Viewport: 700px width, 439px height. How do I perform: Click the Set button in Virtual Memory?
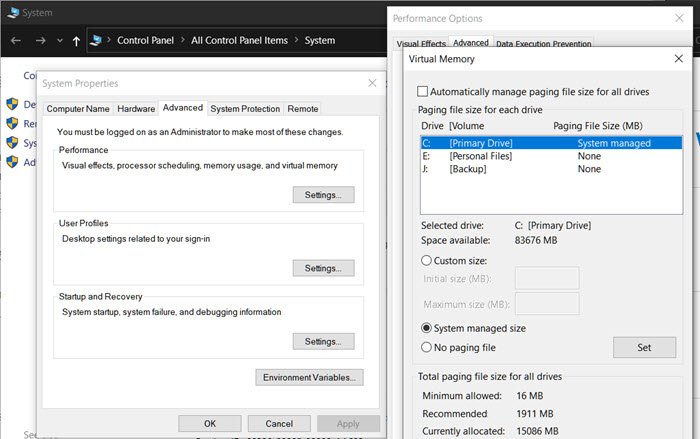643,347
